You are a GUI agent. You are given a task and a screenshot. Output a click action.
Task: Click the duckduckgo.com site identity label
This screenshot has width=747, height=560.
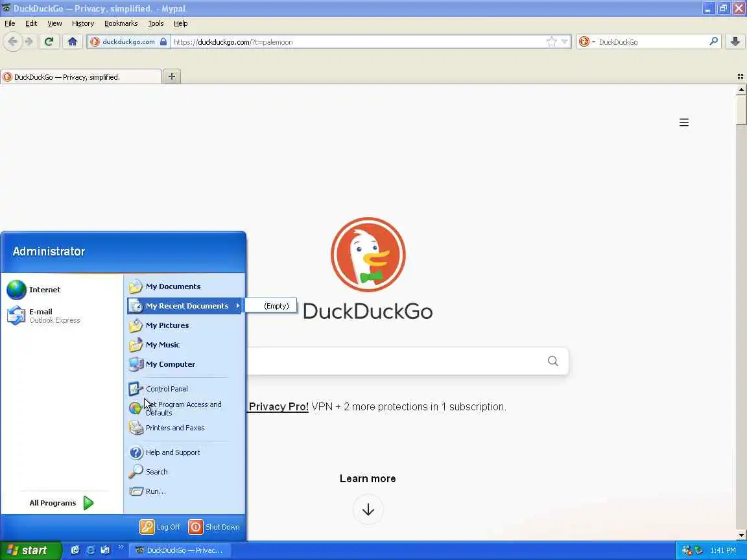coord(128,42)
